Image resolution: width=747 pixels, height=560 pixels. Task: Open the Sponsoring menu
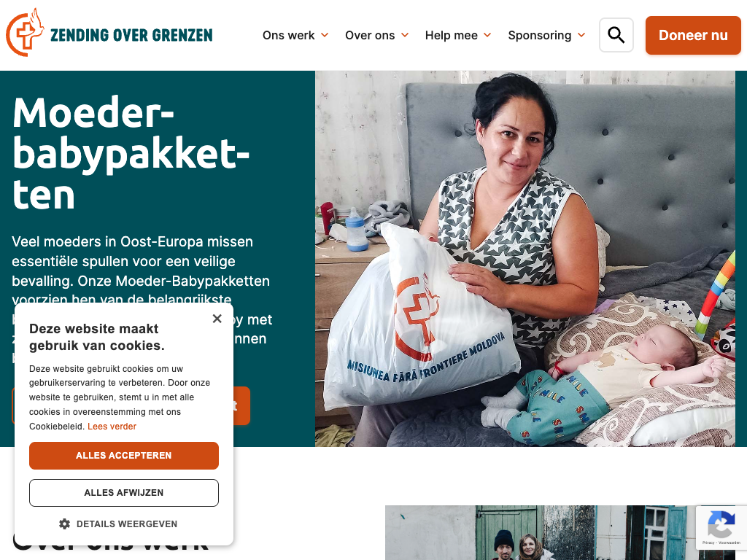point(539,35)
